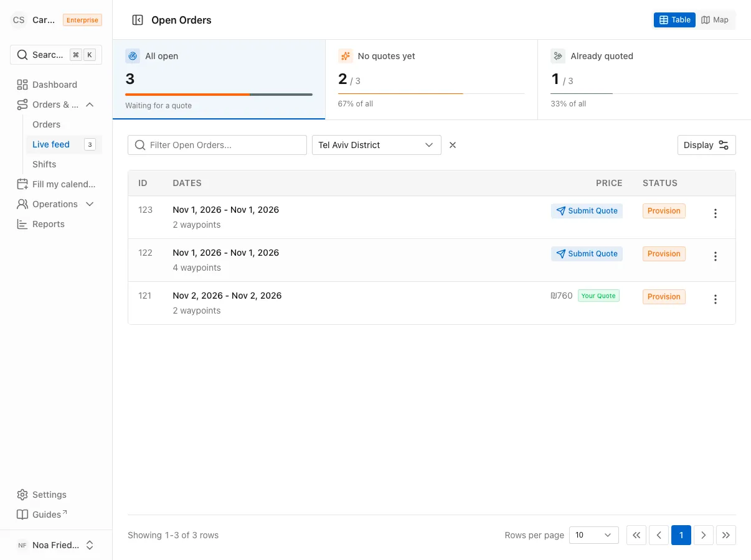Viewport: 751px width, 560px height.
Task: Go to the next page
Action: [704, 535]
